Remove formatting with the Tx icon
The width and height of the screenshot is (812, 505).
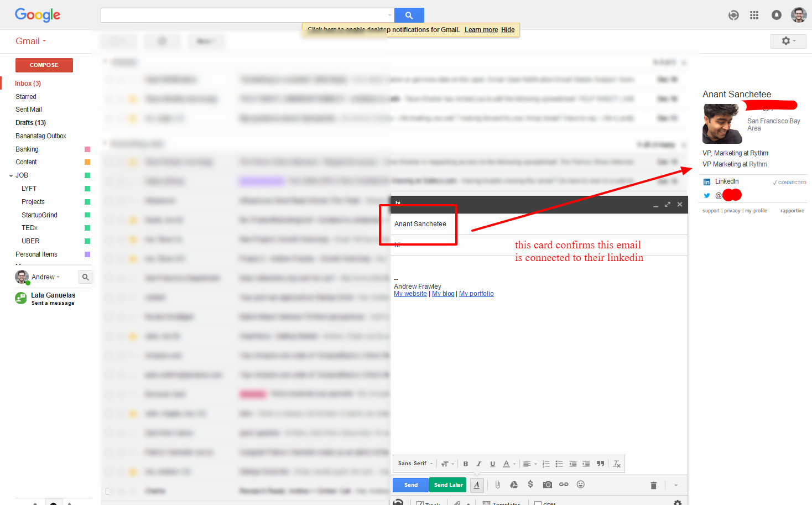point(617,464)
